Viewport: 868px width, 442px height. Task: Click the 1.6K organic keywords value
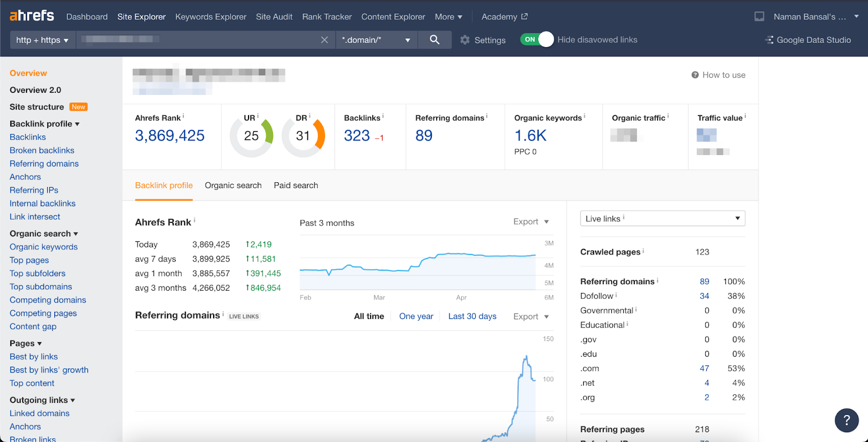[x=531, y=136]
